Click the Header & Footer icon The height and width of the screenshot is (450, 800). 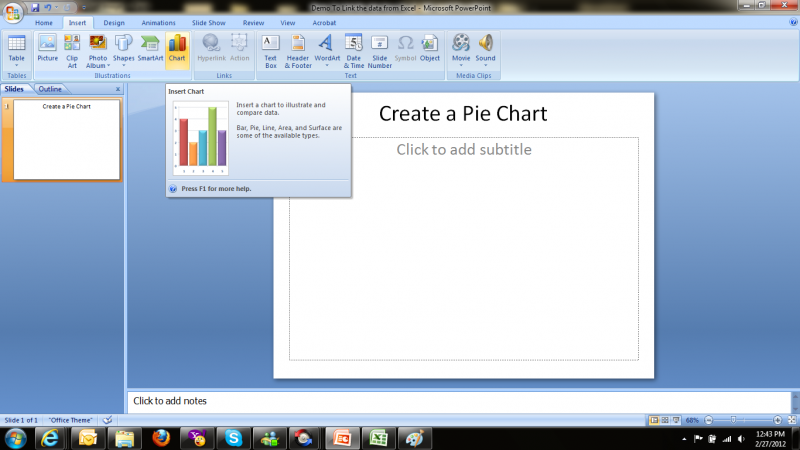pos(298,48)
